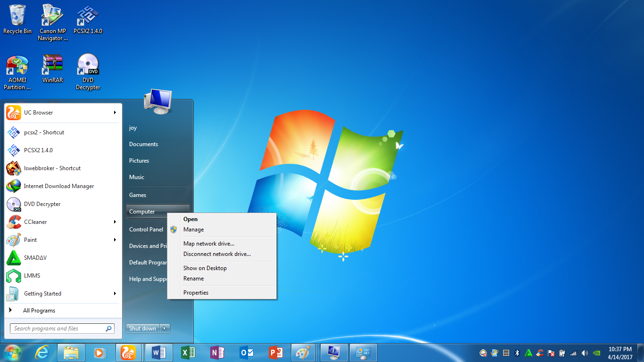
Task: Click the power plug battery tray icon
Action: pyautogui.click(x=562, y=353)
